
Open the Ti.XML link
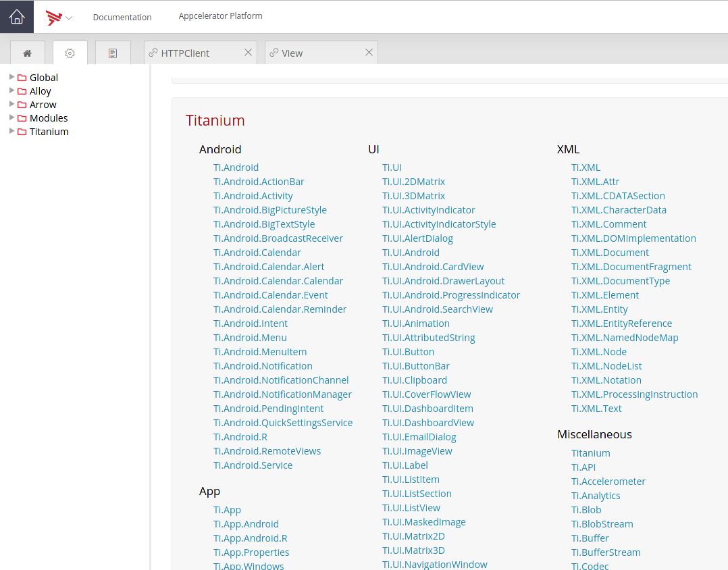pyautogui.click(x=586, y=167)
